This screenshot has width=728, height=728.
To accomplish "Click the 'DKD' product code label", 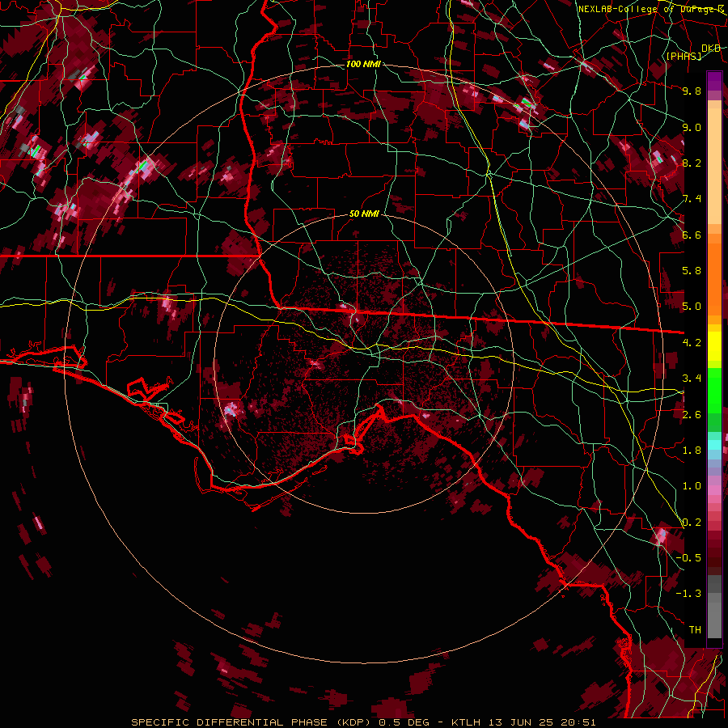I will [711, 49].
